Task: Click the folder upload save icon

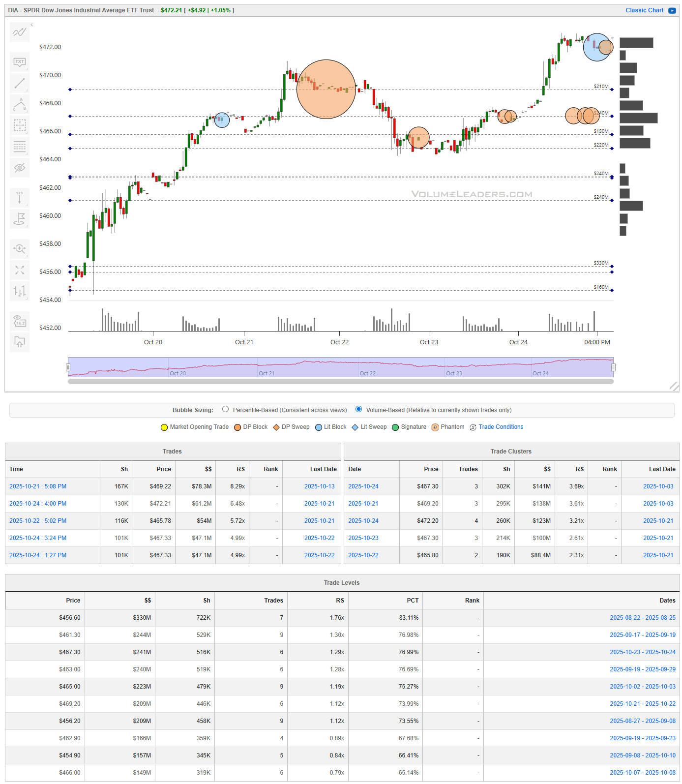Action: [x=20, y=342]
